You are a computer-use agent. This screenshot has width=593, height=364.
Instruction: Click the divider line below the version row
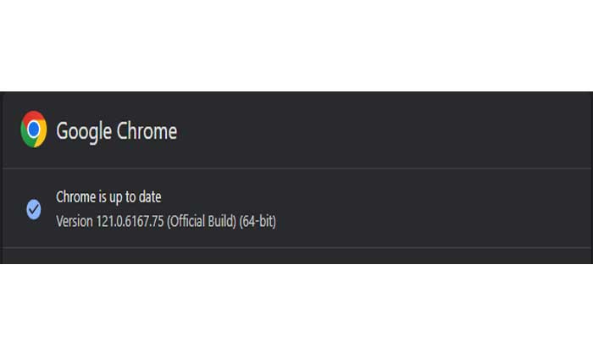click(x=296, y=247)
